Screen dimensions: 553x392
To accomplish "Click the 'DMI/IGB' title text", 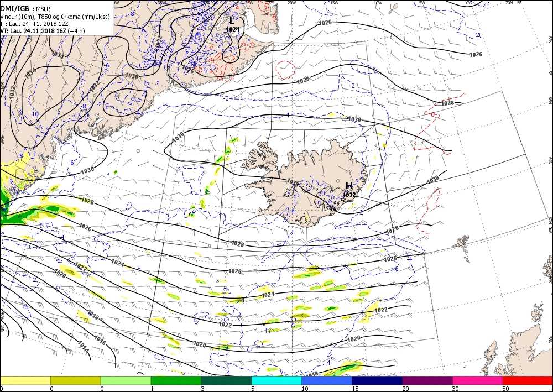I will (x=15, y=8).
